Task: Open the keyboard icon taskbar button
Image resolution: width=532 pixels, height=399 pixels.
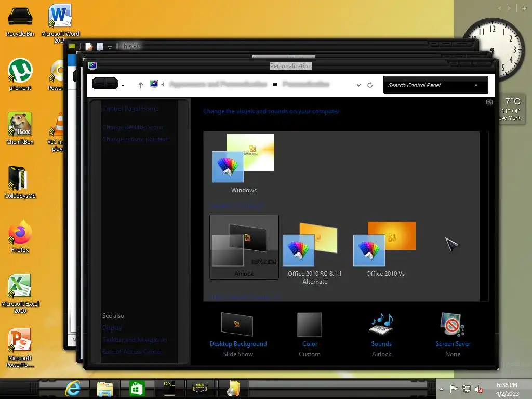Action: (x=200, y=388)
